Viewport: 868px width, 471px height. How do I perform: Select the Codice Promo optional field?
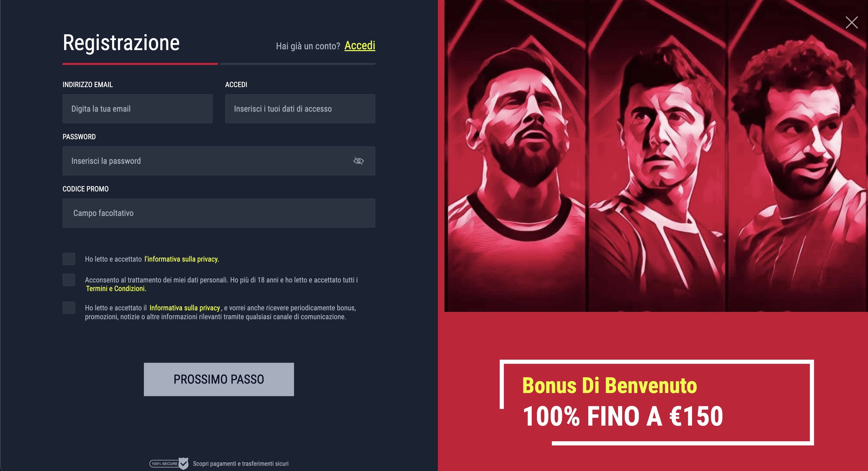[x=219, y=213]
